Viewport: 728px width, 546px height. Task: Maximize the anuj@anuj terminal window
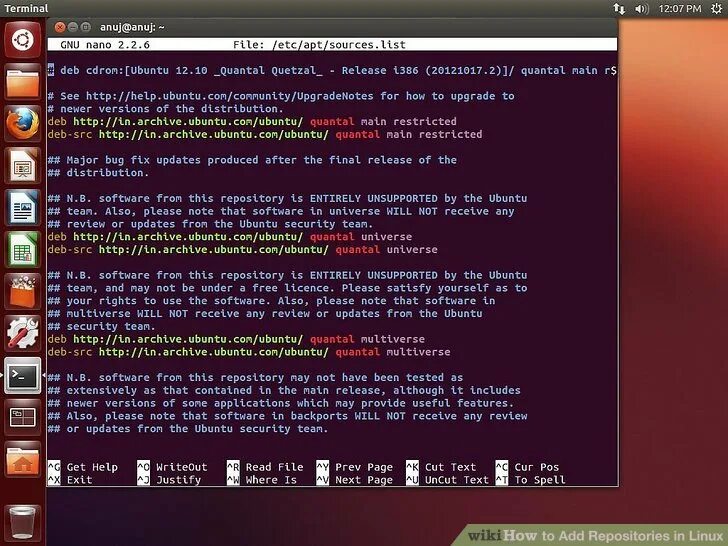point(86,27)
